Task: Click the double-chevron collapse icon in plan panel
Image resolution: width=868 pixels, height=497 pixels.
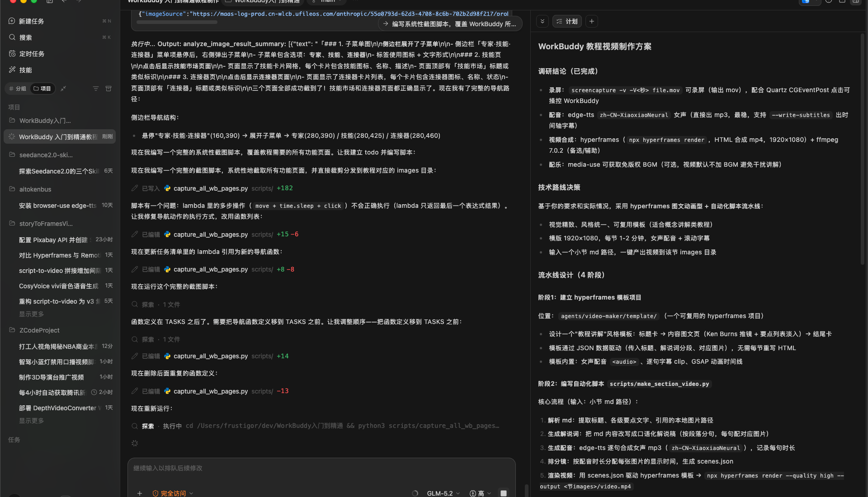Action: [x=542, y=21]
